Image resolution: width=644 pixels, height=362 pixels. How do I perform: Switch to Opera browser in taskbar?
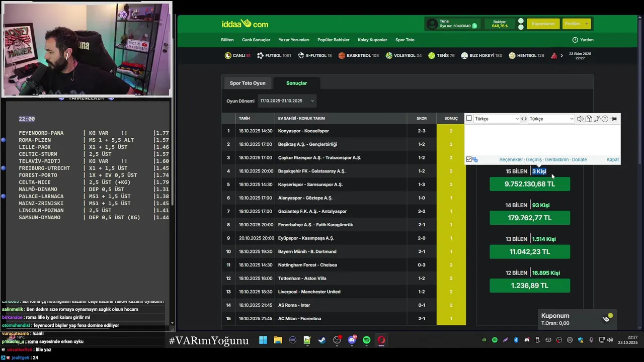point(381,340)
